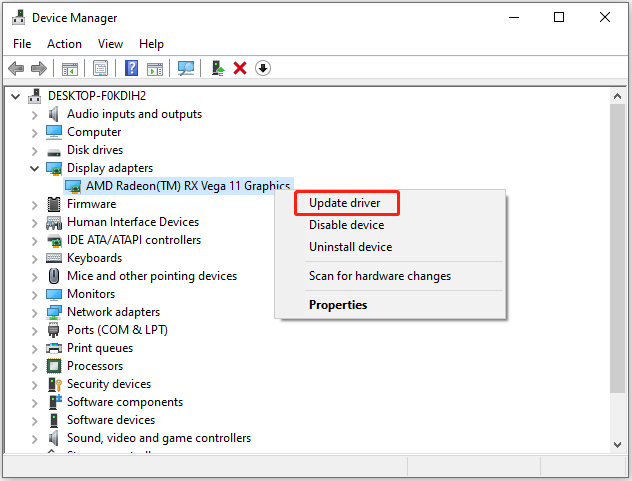This screenshot has height=481, width=632.
Task: Maximize the Device Manager window
Action: click(559, 17)
